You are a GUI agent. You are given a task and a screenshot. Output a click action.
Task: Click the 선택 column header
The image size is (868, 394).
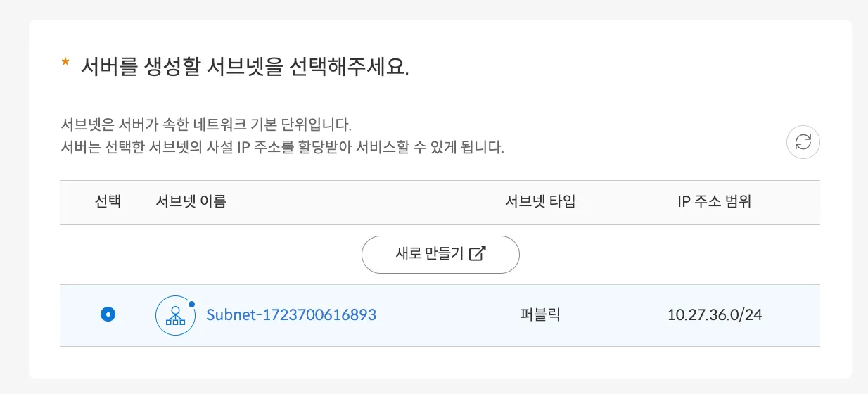pyautogui.click(x=108, y=202)
